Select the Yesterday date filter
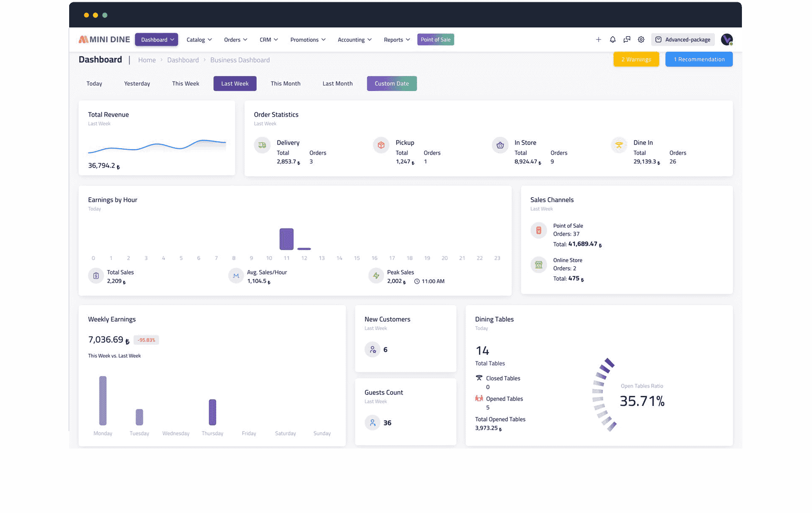The image size is (812, 513). [x=137, y=84]
